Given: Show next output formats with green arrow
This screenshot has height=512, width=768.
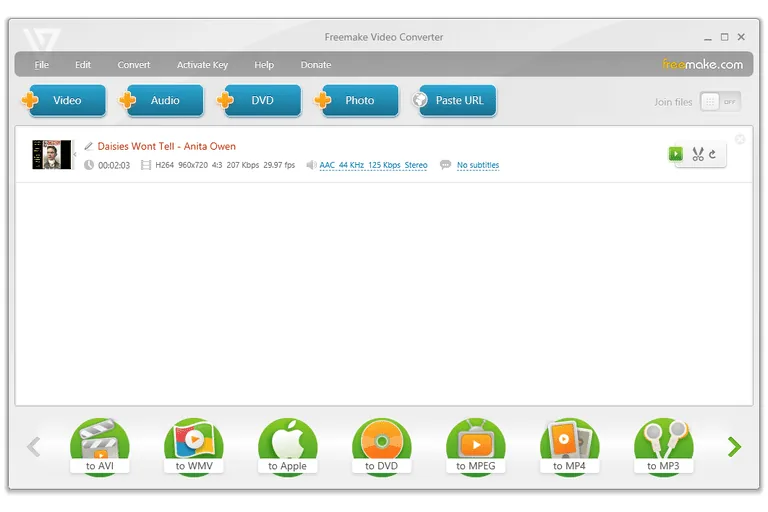Looking at the screenshot, I should [734, 446].
